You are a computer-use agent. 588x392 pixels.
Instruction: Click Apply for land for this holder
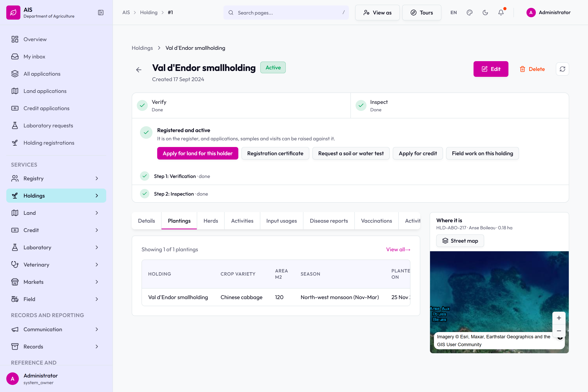coord(198,153)
